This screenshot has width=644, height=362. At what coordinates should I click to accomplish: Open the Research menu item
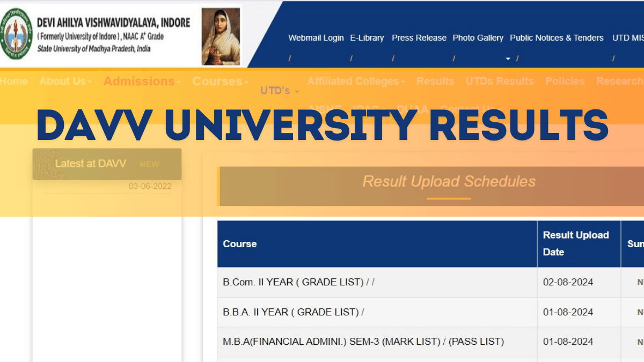click(620, 82)
